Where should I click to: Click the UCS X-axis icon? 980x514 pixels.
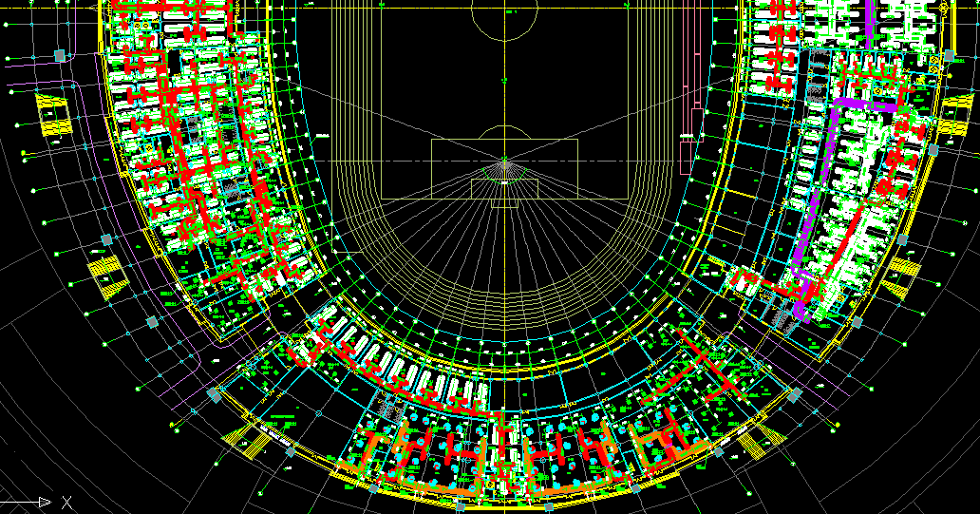(36, 502)
